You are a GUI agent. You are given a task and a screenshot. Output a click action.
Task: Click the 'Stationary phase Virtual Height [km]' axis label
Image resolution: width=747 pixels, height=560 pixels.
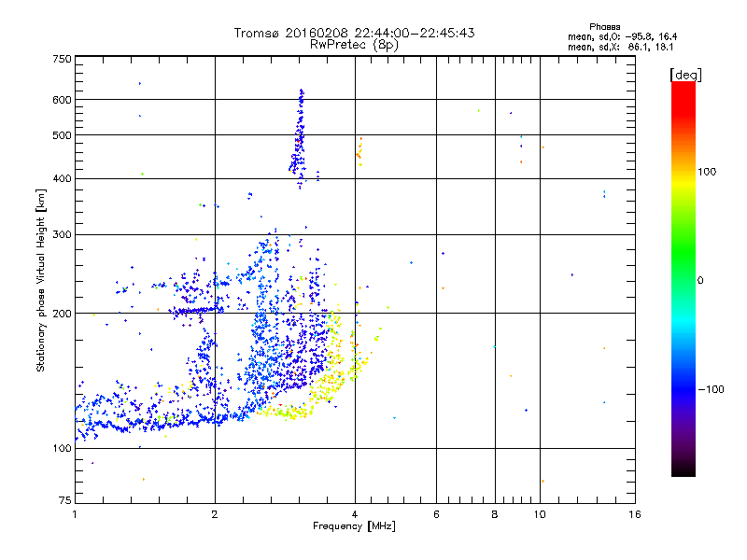40,281
